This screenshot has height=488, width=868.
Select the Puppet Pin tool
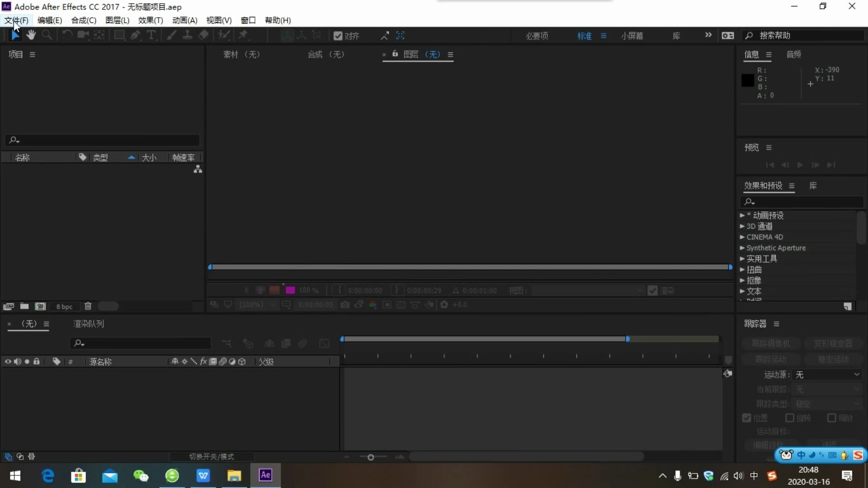(x=243, y=35)
